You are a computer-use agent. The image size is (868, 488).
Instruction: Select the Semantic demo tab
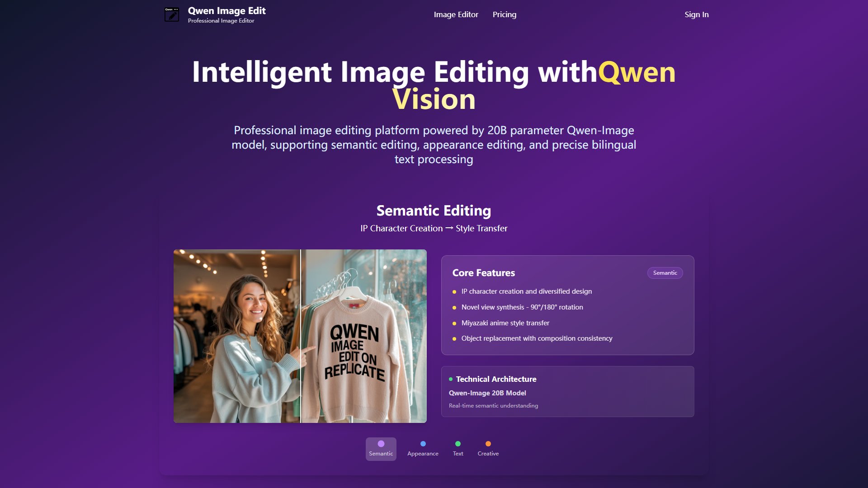(381, 449)
